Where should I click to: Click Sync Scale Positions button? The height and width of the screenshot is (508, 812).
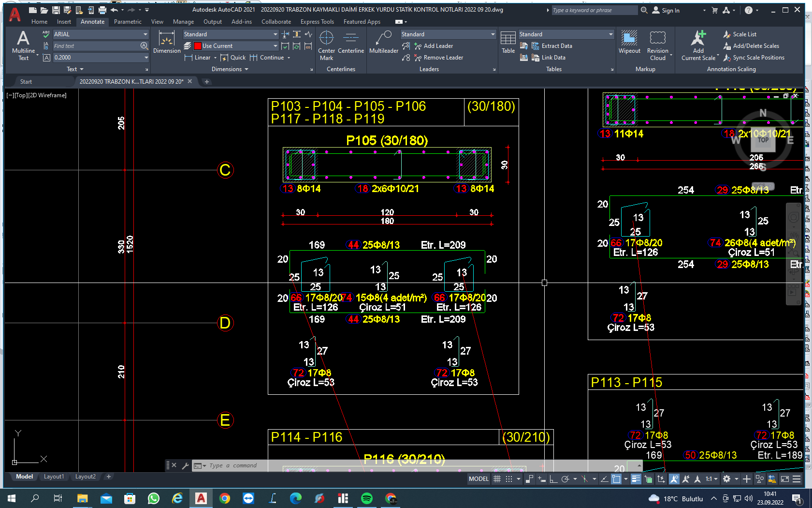(x=754, y=58)
